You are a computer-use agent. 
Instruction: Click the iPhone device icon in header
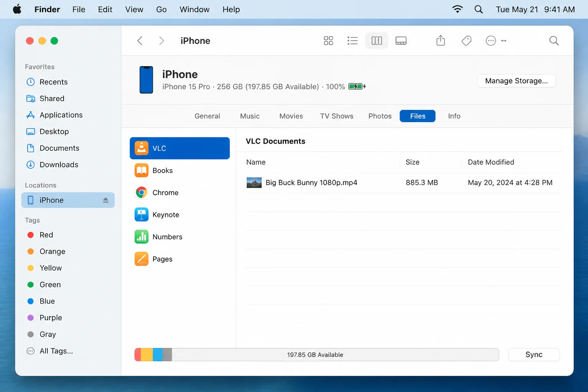click(x=146, y=80)
